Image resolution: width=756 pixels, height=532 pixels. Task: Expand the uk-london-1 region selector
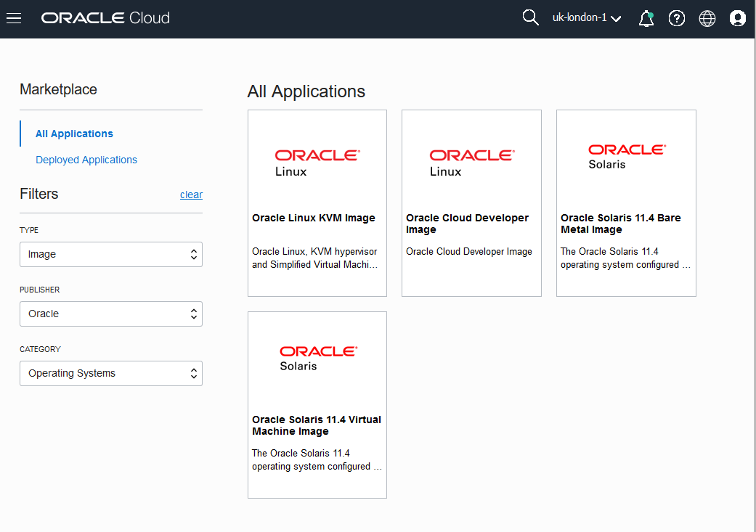[x=587, y=18]
